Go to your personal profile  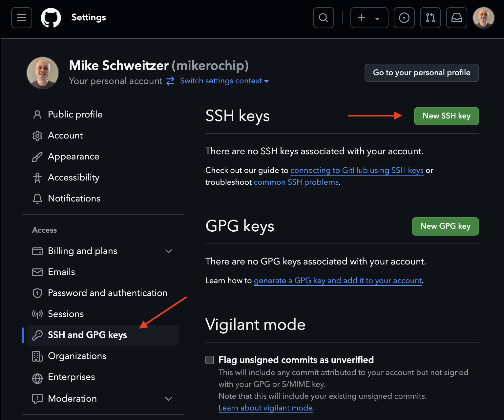(x=422, y=73)
